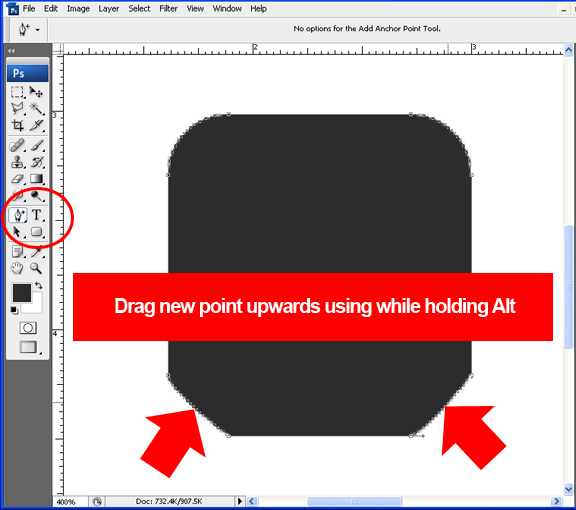Select the Notes tool
The width and height of the screenshot is (576, 510).
(x=17, y=252)
